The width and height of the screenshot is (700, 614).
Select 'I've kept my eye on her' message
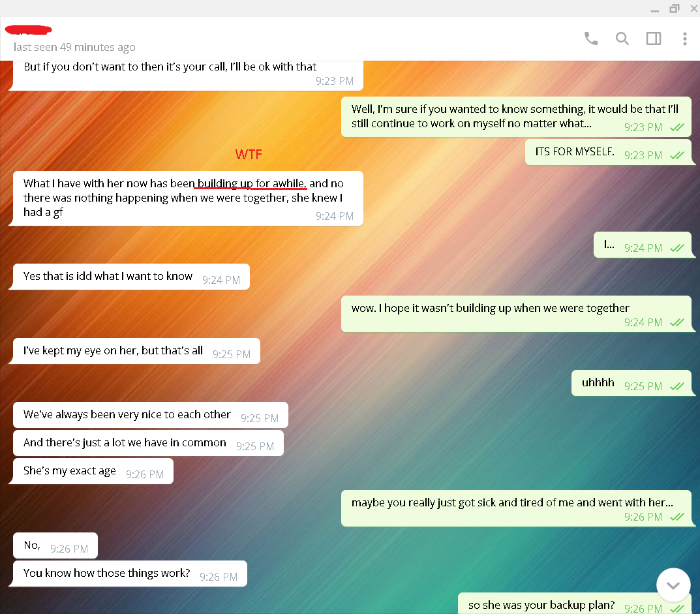click(136, 351)
